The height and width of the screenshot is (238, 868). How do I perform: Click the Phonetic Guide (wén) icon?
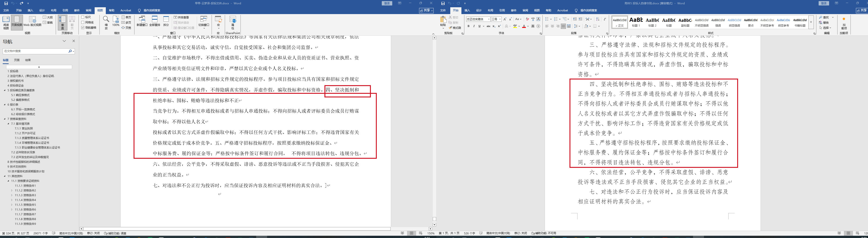[x=533, y=19]
